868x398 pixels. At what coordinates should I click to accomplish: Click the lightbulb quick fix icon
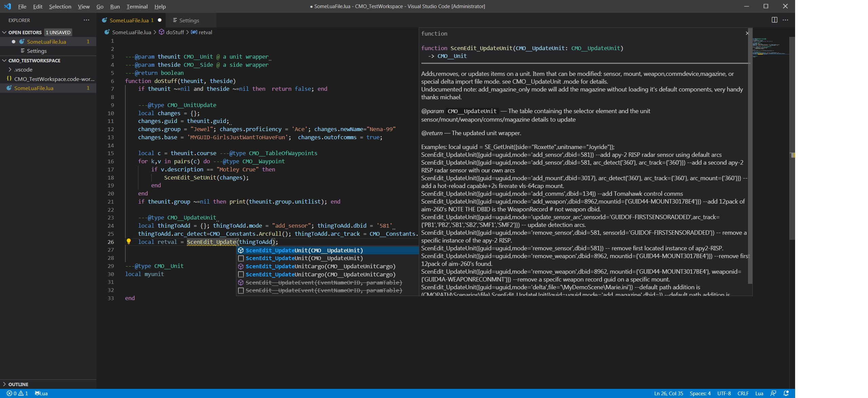[129, 242]
